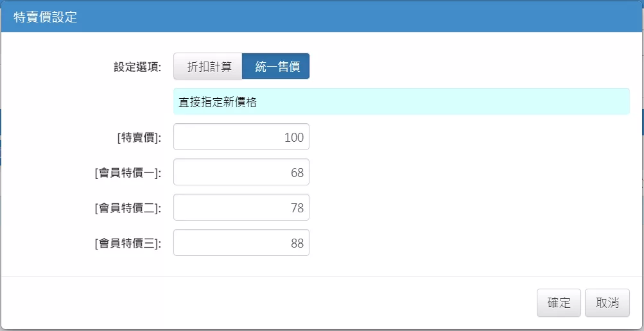Click the number 100 in 特賣價 box
This screenshot has width=644, height=331.
[x=294, y=137]
